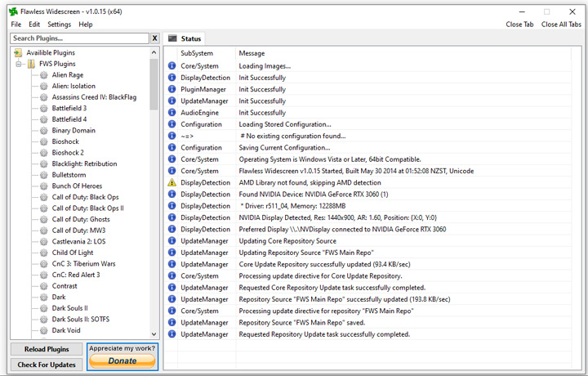Open the File menu

point(16,25)
